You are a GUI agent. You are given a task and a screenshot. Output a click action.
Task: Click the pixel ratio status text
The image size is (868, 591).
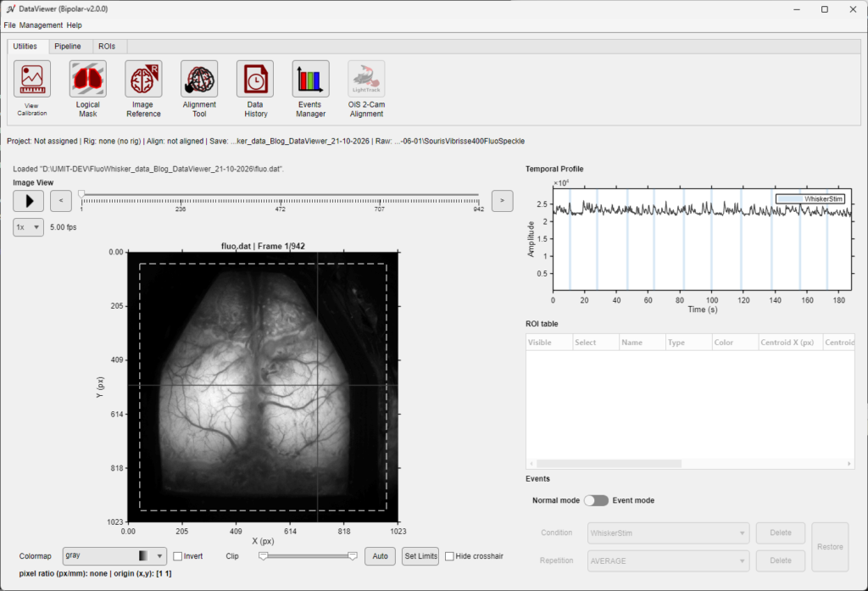[x=95, y=574]
